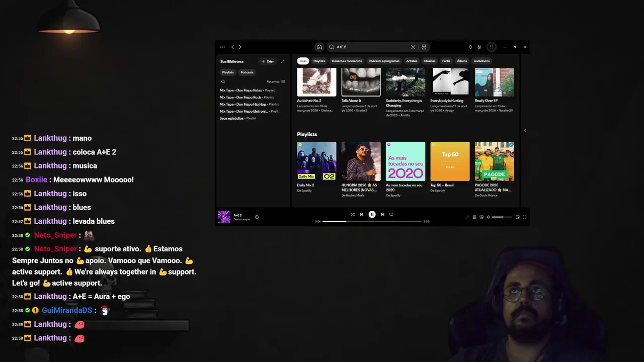Toggle repeat mode

(391, 214)
